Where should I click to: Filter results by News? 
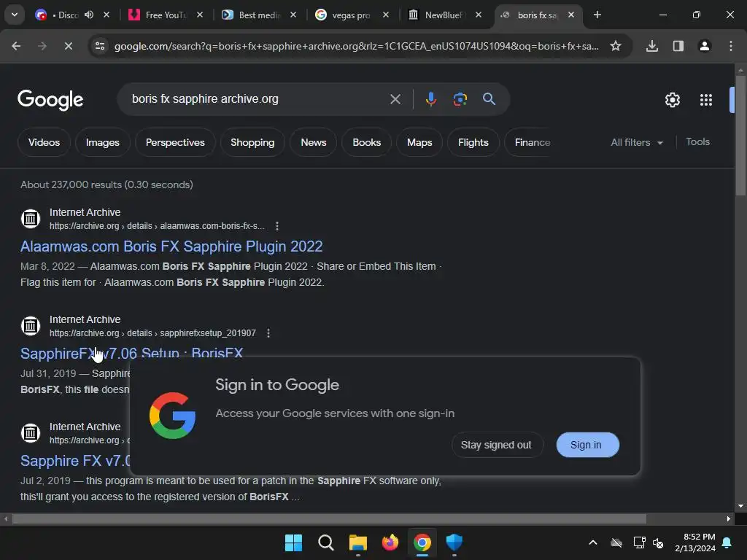pos(314,142)
